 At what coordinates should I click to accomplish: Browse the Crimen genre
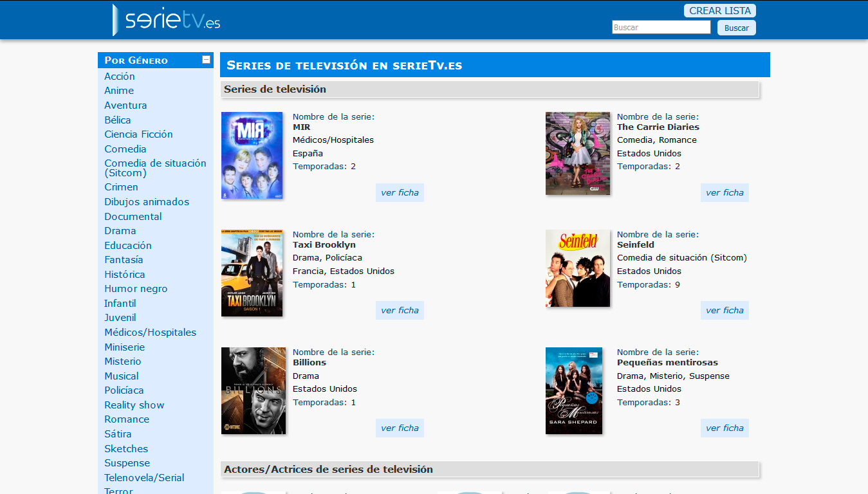click(x=121, y=187)
